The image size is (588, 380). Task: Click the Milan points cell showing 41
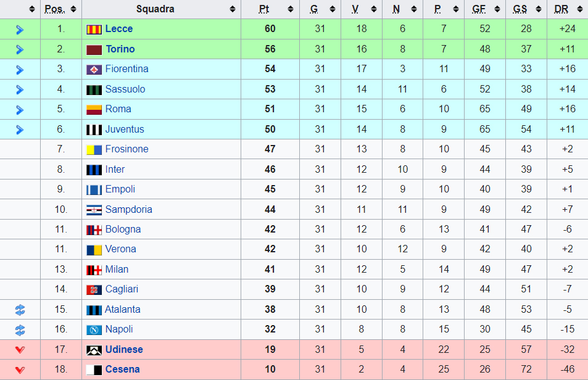(270, 270)
